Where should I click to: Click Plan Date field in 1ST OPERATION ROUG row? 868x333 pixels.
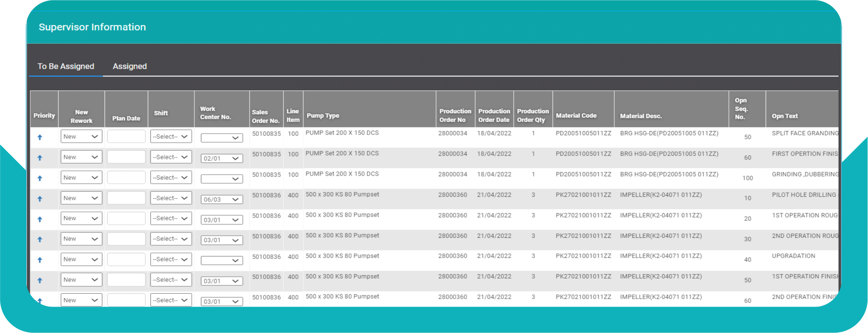click(x=126, y=218)
